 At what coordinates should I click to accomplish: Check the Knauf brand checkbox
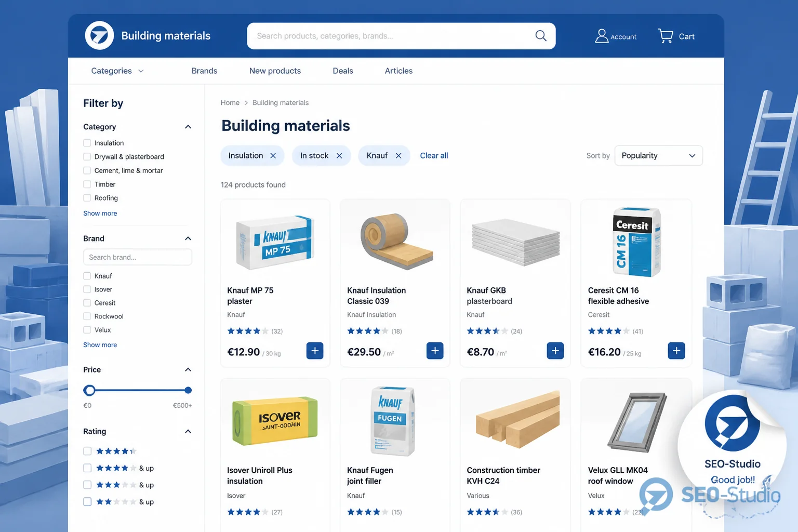click(87, 276)
